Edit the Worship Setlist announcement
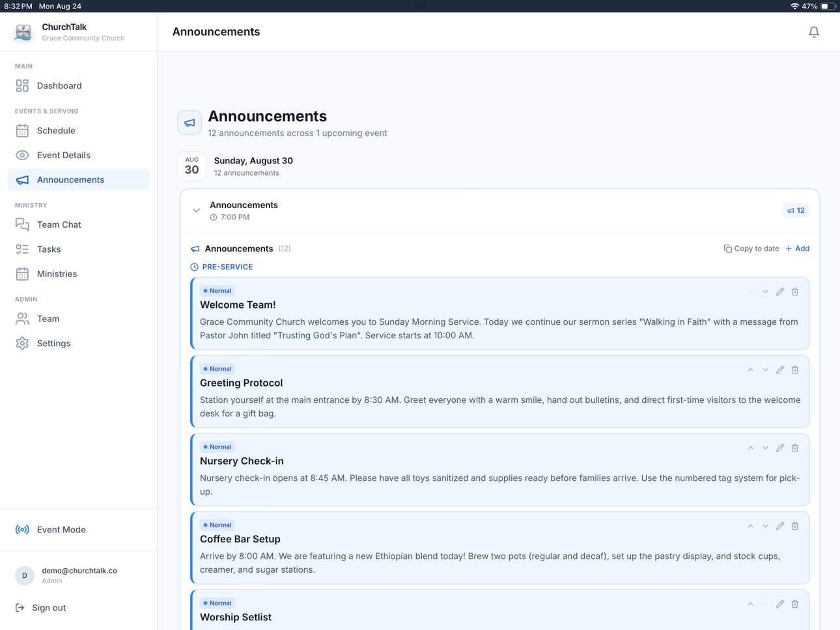This screenshot has height=630, width=840. (x=780, y=605)
